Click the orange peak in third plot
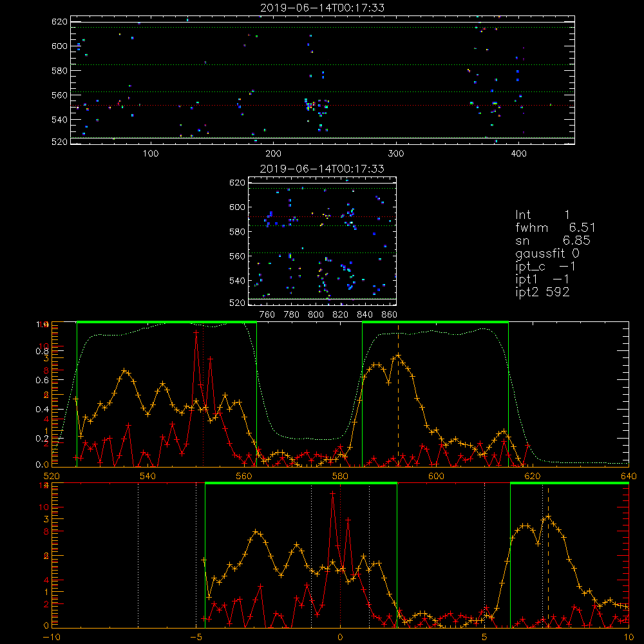 click(397, 355)
